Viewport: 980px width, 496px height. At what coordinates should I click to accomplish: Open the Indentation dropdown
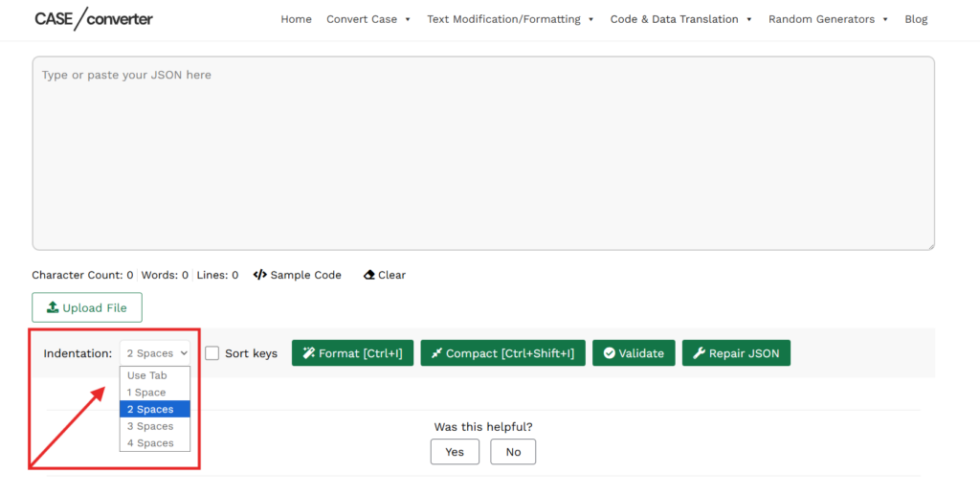155,353
